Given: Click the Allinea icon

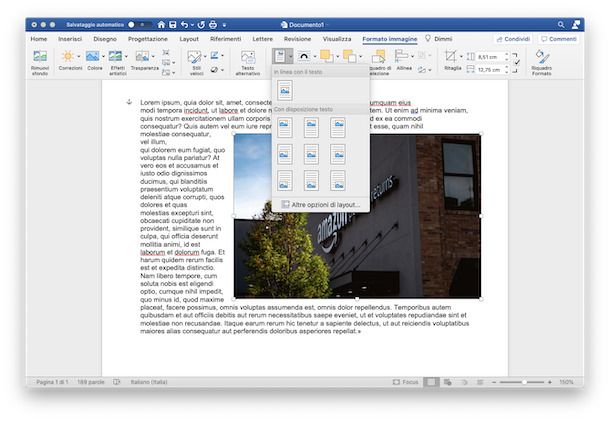Looking at the screenshot, I should point(401,56).
